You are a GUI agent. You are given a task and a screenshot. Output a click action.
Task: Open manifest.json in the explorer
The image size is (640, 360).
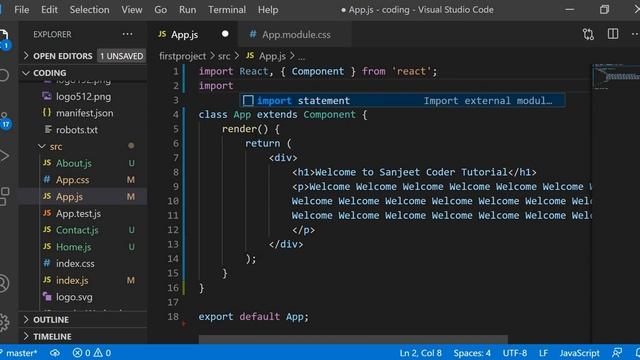click(84, 113)
